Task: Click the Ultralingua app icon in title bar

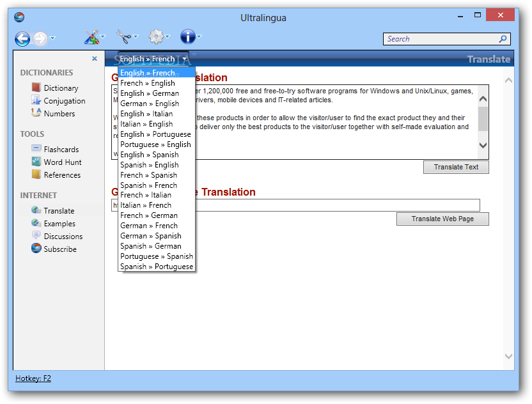Action: pyautogui.click(x=19, y=17)
